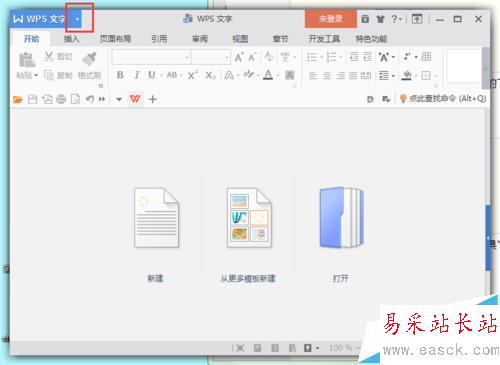Toggle character shading button
The width and height of the screenshot is (500, 365).
[290, 75]
